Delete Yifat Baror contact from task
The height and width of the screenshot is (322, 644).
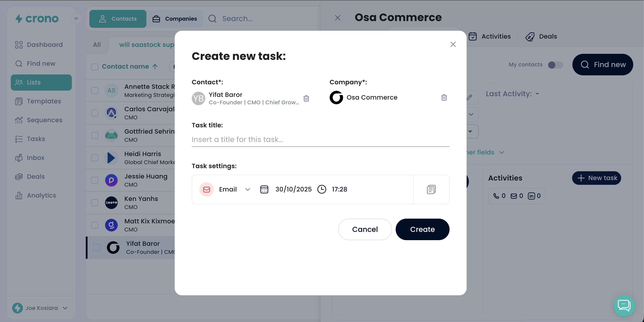pyautogui.click(x=306, y=98)
